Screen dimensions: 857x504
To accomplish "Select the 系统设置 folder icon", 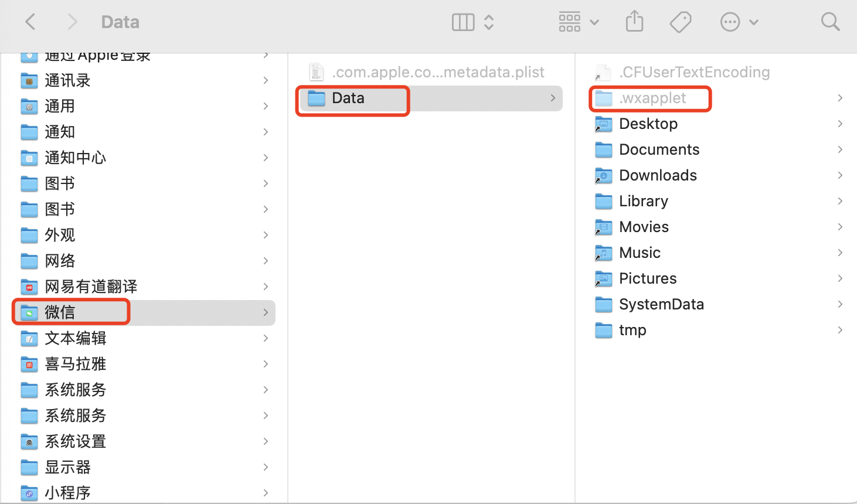I will 29,441.
